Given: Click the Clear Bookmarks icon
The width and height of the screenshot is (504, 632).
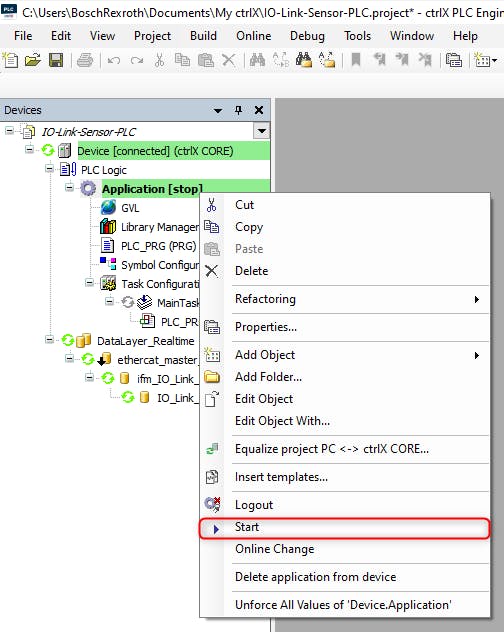Looking at the screenshot, I should [425, 60].
